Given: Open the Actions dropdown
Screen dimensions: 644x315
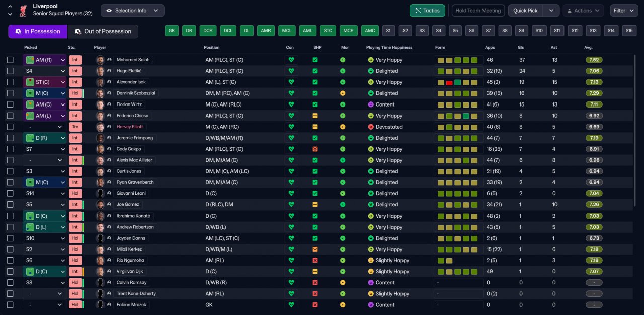Looking at the screenshot, I should [x=583, y=10].
